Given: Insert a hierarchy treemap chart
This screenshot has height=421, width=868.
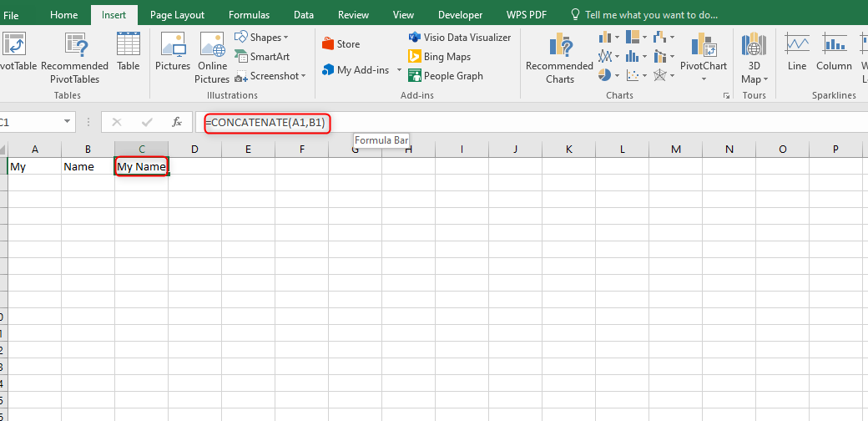Looking at the screenshot, I should tap(633, 38).
